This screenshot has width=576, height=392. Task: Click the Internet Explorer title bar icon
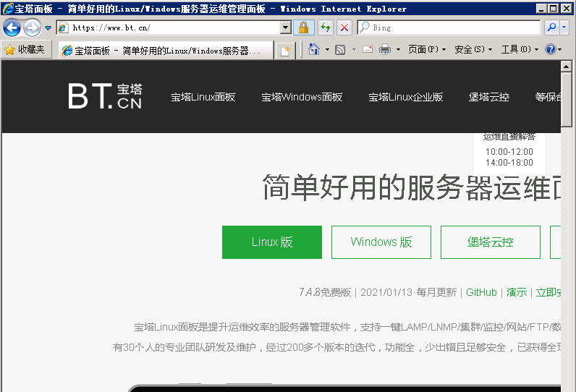pos(8,9)
